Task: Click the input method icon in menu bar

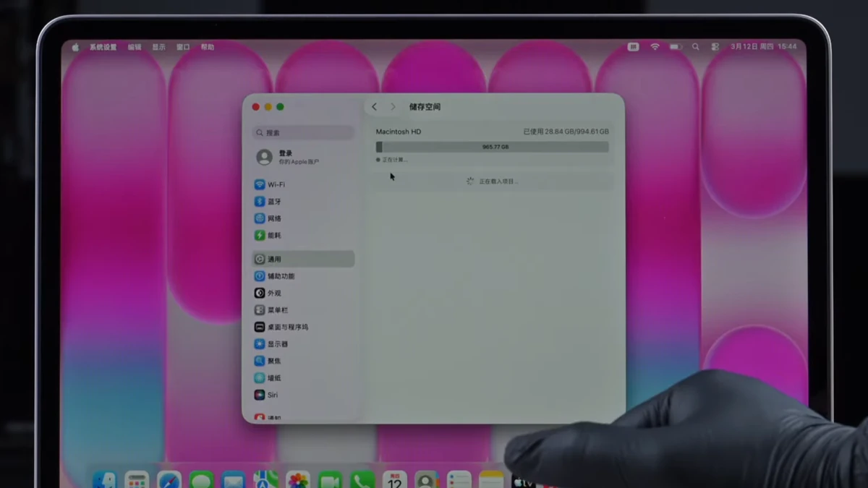Action: [x=633, y=47]
